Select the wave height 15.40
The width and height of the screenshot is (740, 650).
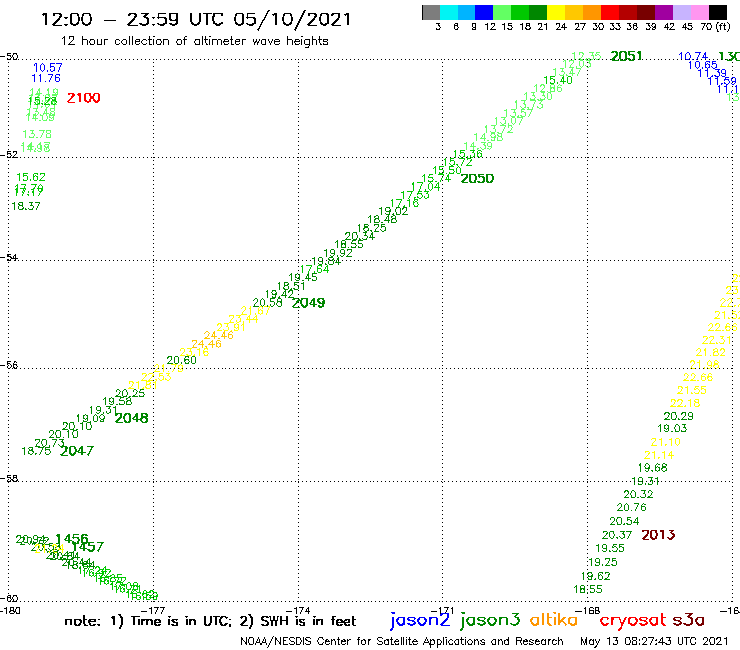point(558,80)
